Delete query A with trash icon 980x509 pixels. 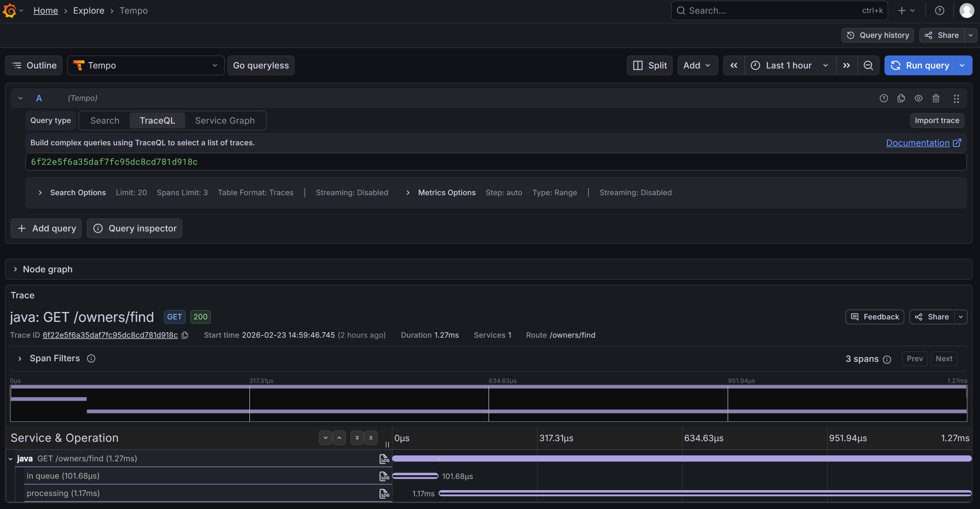click(936, 99)
